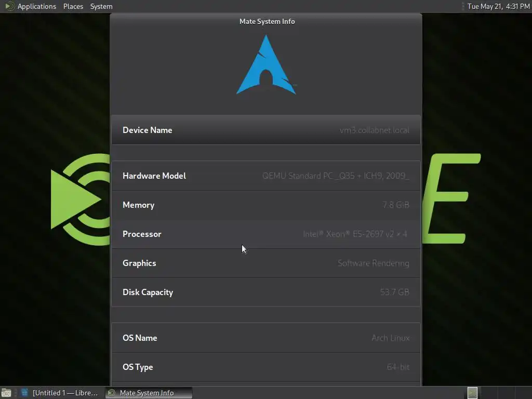This screenshot has height=399, width=532.
Task: Click the Arch Linux OS name value
Action: tap(391, 338)
